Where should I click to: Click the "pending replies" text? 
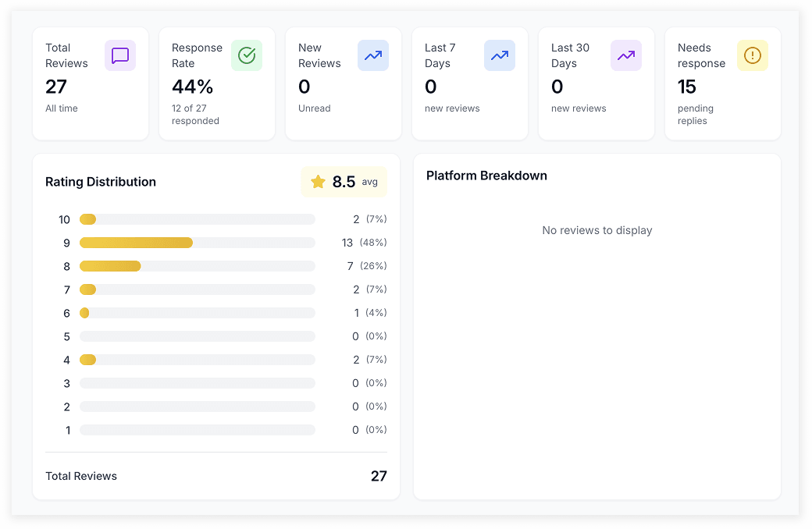pos(696,115)
